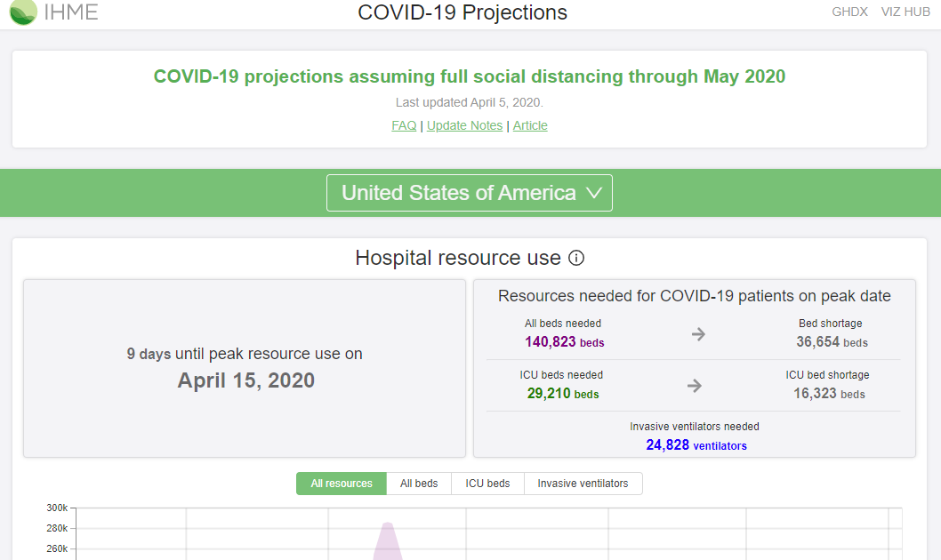941x560 pixels.
Task: Show the ICU beds chart tab
Action: pyautogui.click(x=487, y=484)
